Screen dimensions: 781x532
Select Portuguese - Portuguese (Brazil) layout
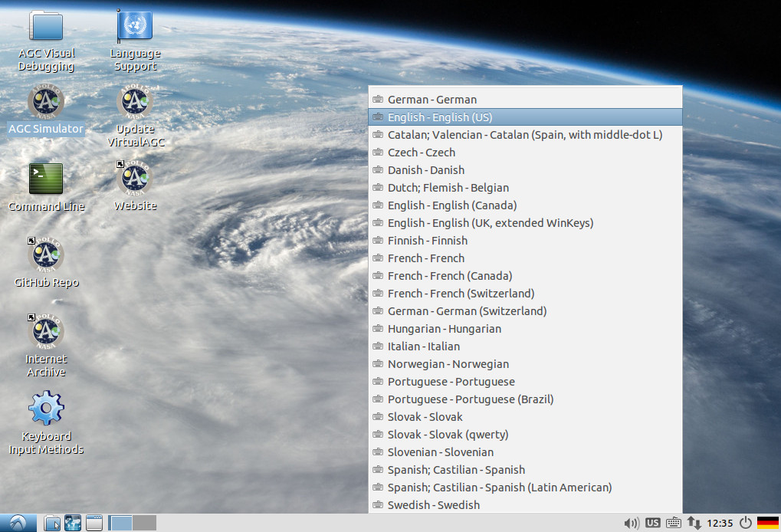point(470,399)
